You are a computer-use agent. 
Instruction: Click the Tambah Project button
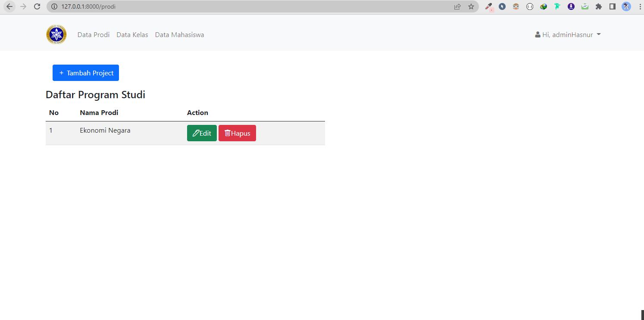coord(85,73)
